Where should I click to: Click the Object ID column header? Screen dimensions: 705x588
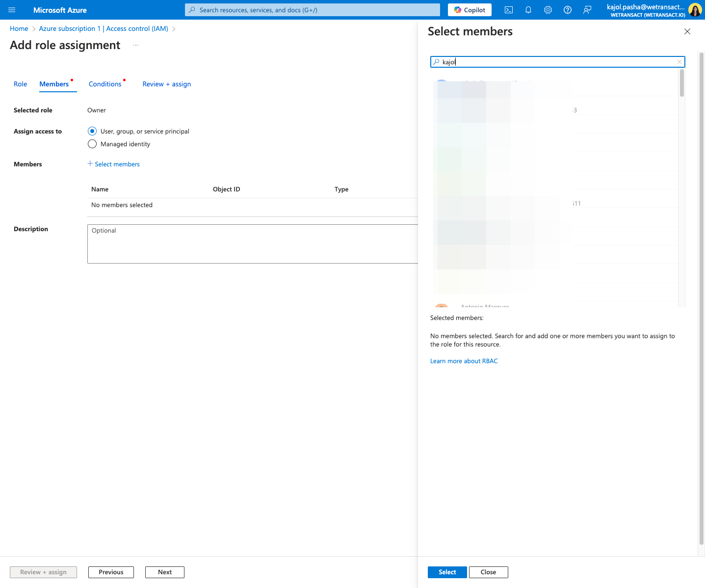[227, 189]
